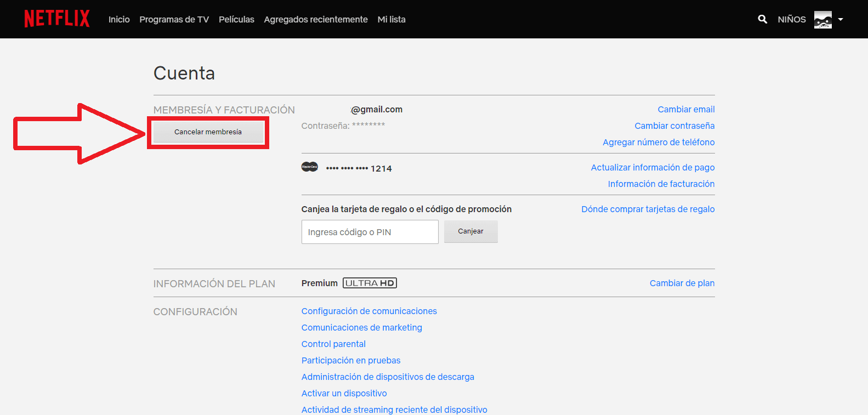
Task: Open Configuración de comunicaciones
Action: 369,311
